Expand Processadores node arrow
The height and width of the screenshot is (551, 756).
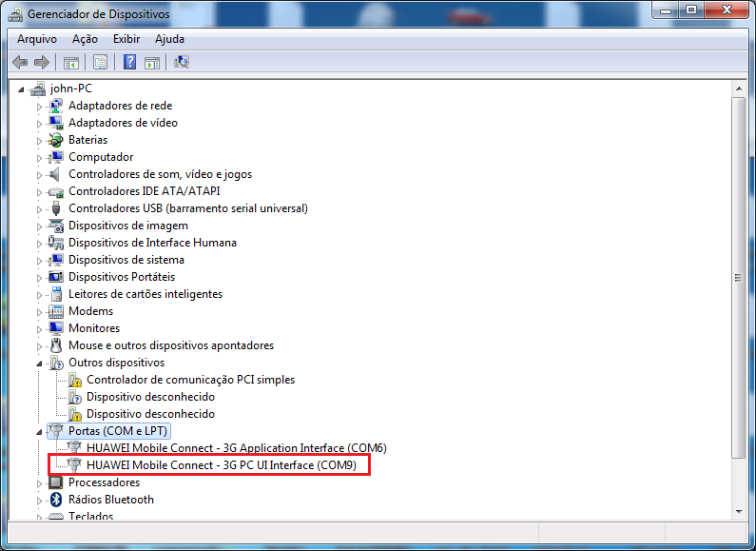click(40, 483)
